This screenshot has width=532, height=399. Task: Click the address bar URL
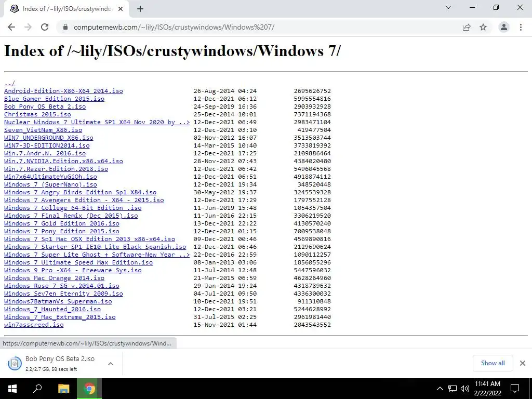pyautogui.click(x=174, y=27)
